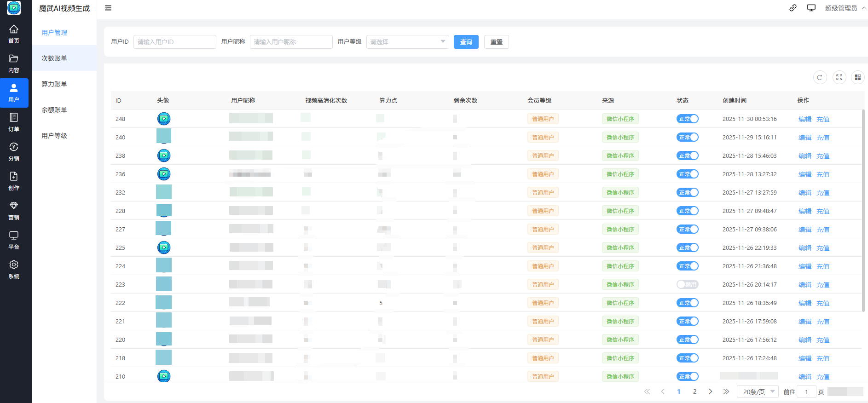
Task: Click the fullscreen expand table icon
Action: [x=839, y=78]
